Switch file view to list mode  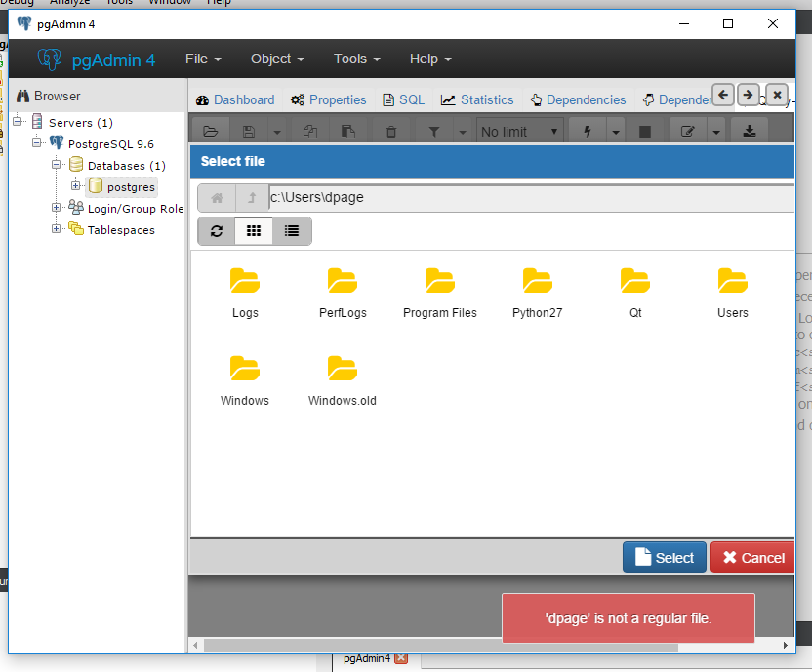[x=291, y=231]
